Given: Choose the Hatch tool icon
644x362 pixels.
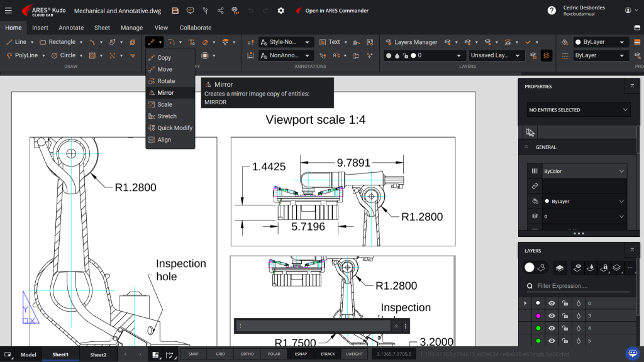Looking at the screenshot, I should click(92, 55).
